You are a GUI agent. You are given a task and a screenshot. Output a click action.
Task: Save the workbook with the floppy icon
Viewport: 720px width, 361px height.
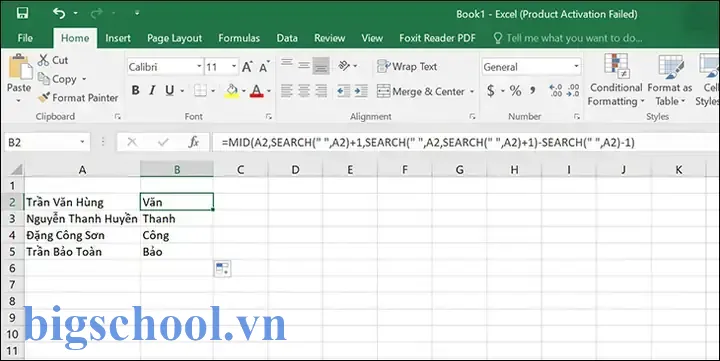point(22,13)
